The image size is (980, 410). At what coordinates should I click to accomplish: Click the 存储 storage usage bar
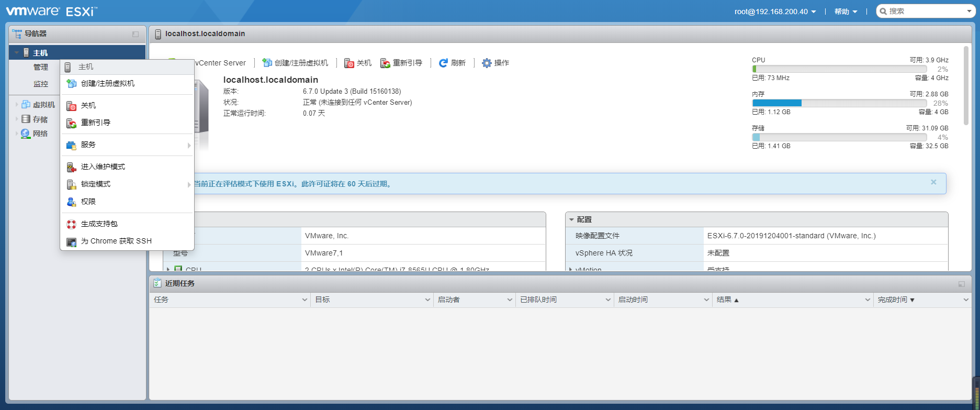pyautogui.click(x=839, y=137)
